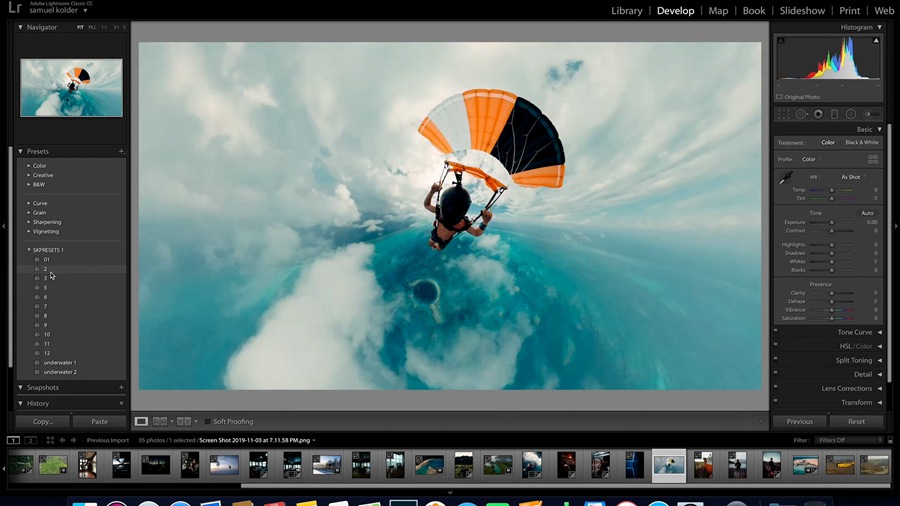This screenshot has height=506, width=900.
Task: Toggle the Original Photo checkbox
Action: 779,97
